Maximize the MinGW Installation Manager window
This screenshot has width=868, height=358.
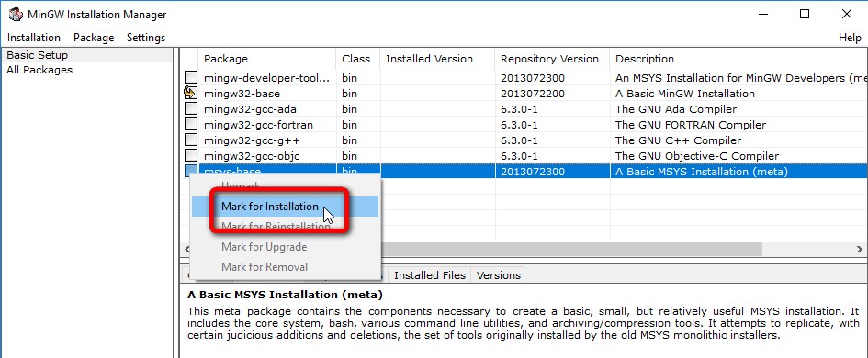[805, 15]
